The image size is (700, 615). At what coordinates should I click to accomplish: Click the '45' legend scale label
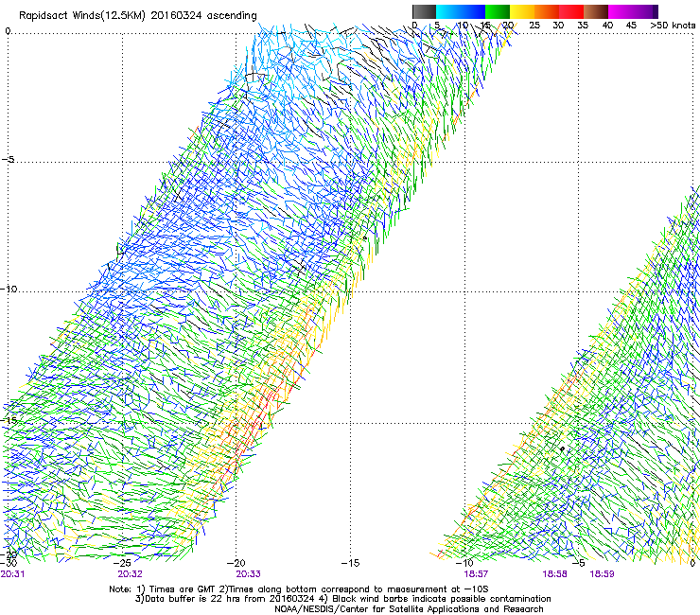point(631,26)
